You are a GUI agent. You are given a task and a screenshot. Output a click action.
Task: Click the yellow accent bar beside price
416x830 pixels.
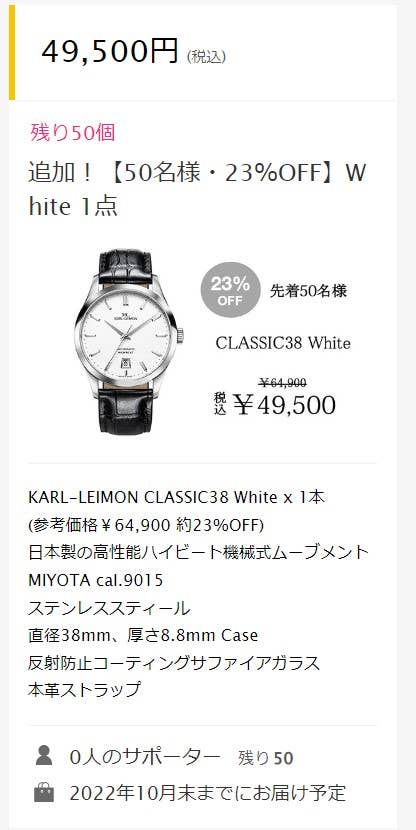pos(12,52)
